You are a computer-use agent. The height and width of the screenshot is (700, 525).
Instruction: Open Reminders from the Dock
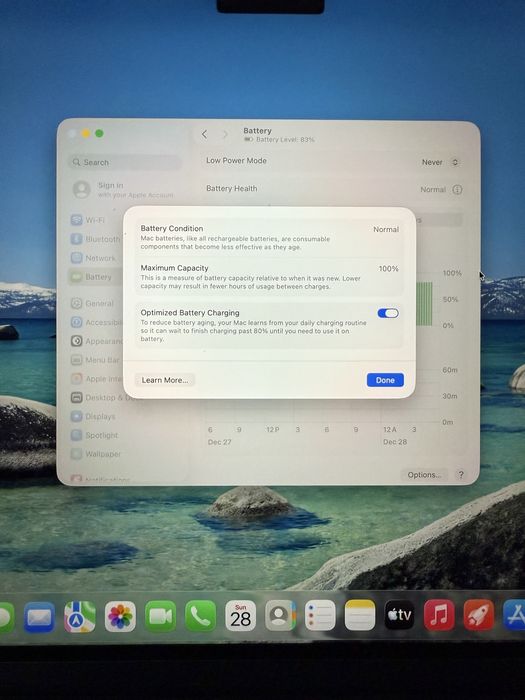pos(320,615)
